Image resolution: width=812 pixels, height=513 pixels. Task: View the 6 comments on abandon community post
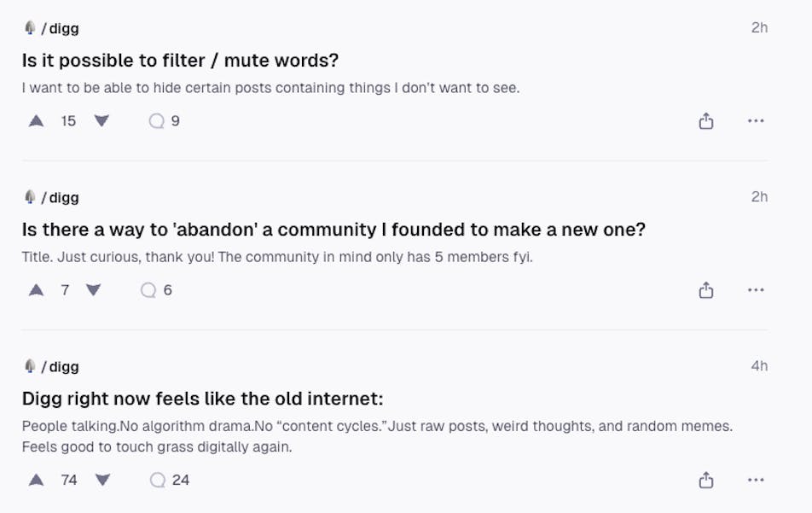(x=156, y=290)
